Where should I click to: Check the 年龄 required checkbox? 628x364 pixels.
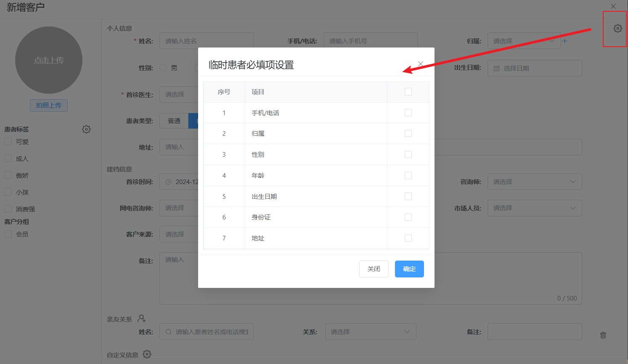pos(408,175)
